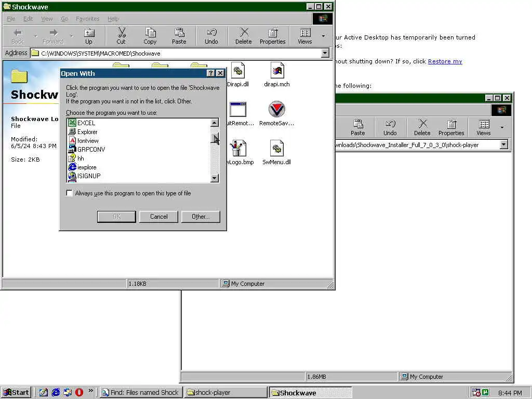
Task: Click the taskbar clock showing 8:44 PM
Action: point(510,393)
